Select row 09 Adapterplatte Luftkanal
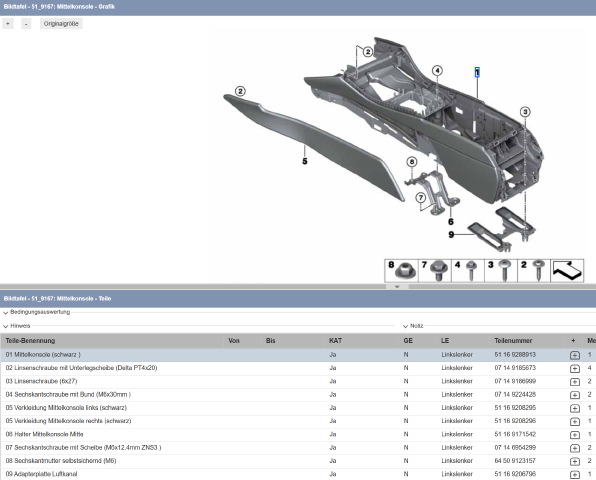The width and height of the screenshot is (596, 480). 298,474
